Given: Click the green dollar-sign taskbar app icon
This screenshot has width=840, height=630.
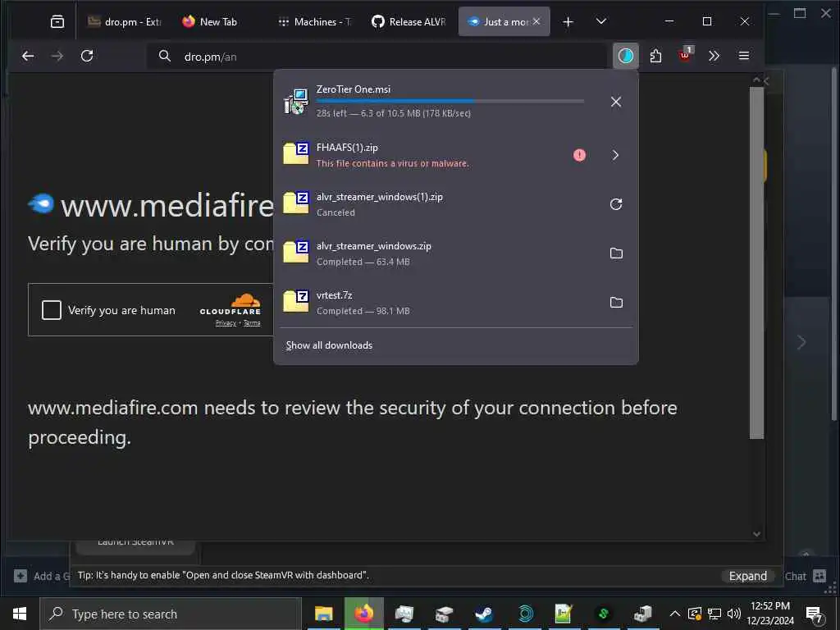Looking at the screenshot, I should (x=604, y=614).
